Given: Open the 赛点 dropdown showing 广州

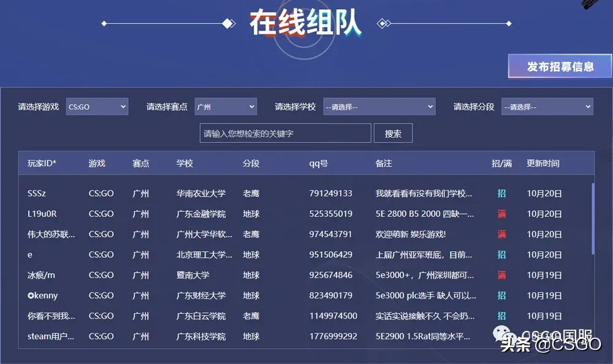Looking at the screenshot, I should click(226, 107).
